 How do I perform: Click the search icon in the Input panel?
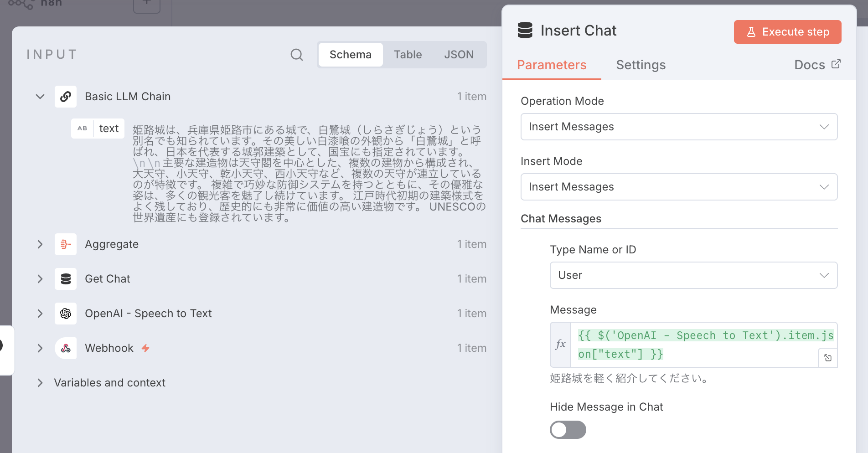(297, 55)
